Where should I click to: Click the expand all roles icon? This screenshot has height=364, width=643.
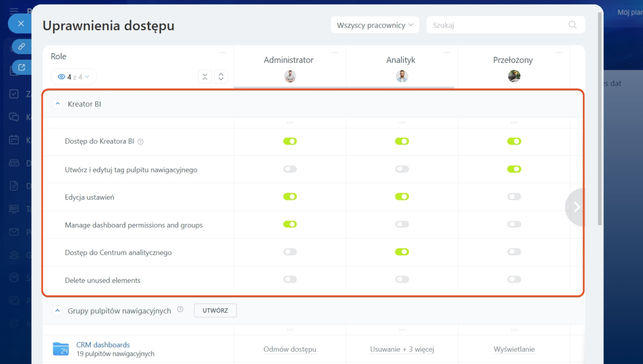(221, 77)
